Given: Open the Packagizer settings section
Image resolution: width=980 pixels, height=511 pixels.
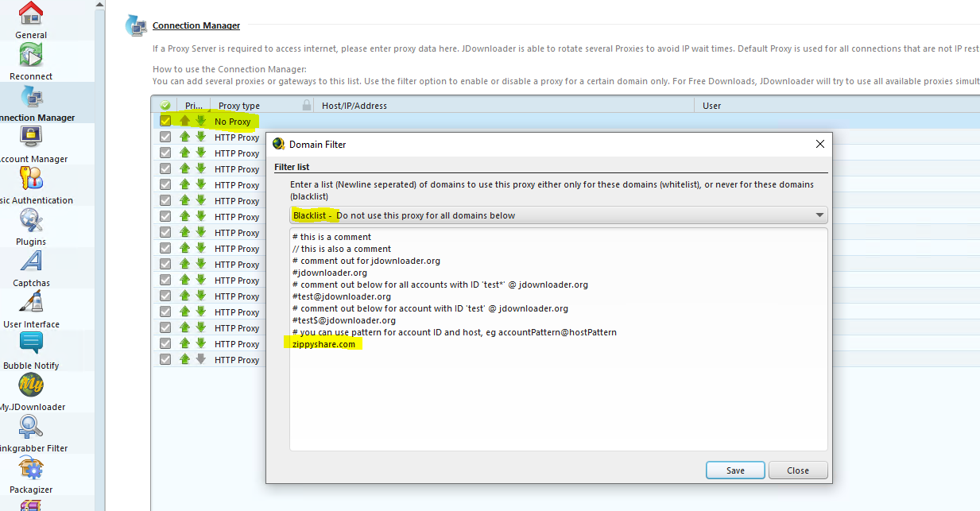Looking at the screenshot, I should pyautogui.click(x=31, y=475).
